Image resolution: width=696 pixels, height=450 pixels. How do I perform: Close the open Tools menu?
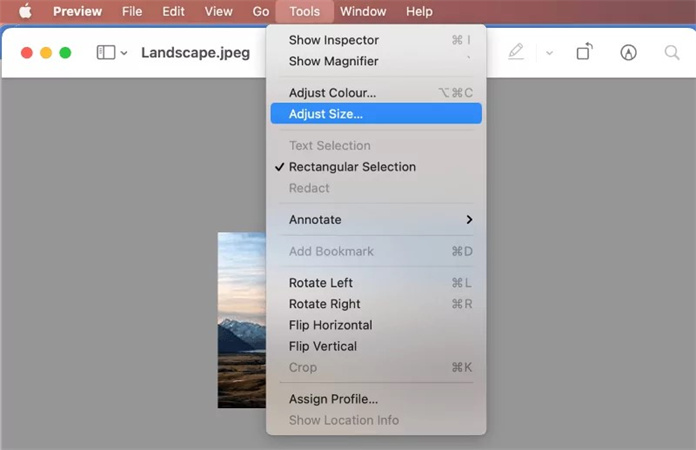pos(304,11)
